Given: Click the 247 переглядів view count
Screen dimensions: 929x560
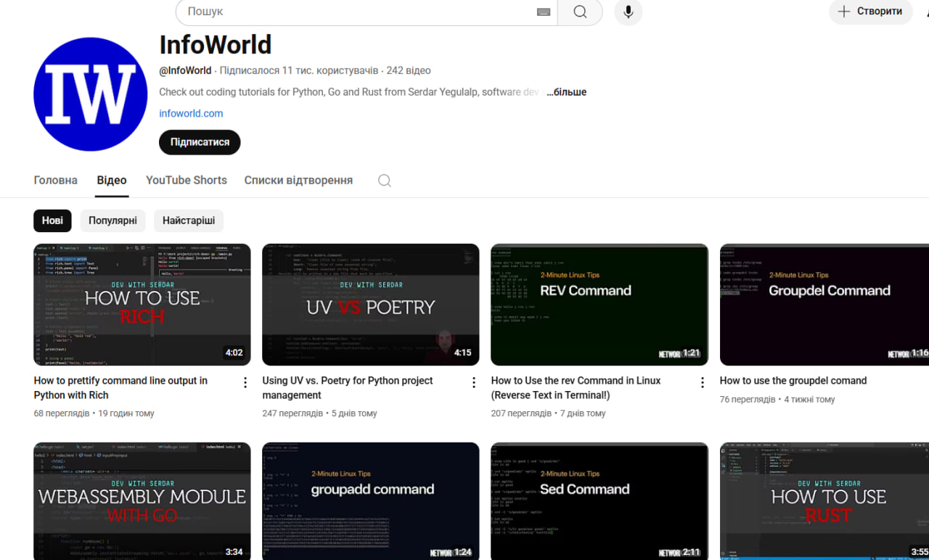Looking at the screenshot, I should coord(292,413).
